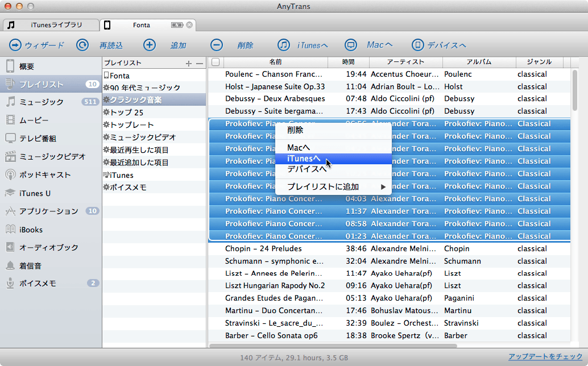
Task: Sort by the アーティスト column header
Action: (406, 62)
